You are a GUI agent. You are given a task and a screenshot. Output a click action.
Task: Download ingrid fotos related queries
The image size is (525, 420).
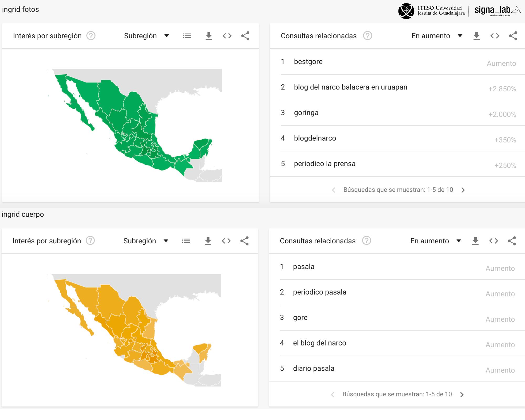(476, 36)
